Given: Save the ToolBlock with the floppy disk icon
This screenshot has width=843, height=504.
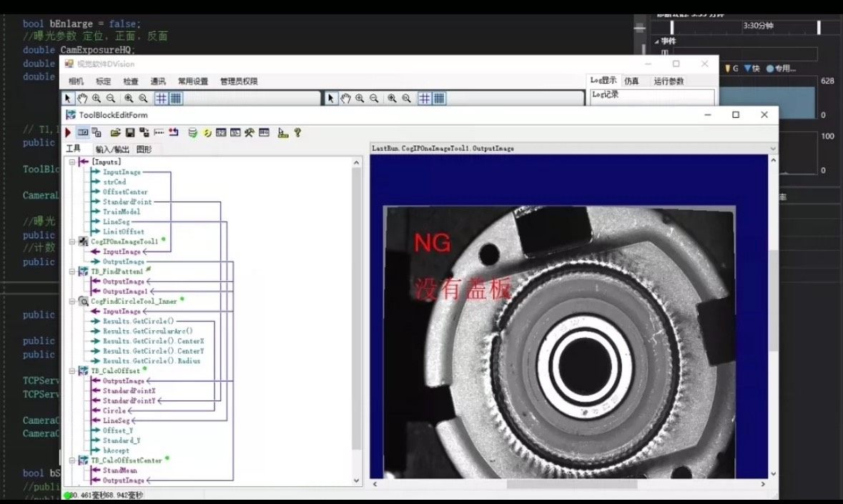Looking at the screenshot, I should (129, 132).
